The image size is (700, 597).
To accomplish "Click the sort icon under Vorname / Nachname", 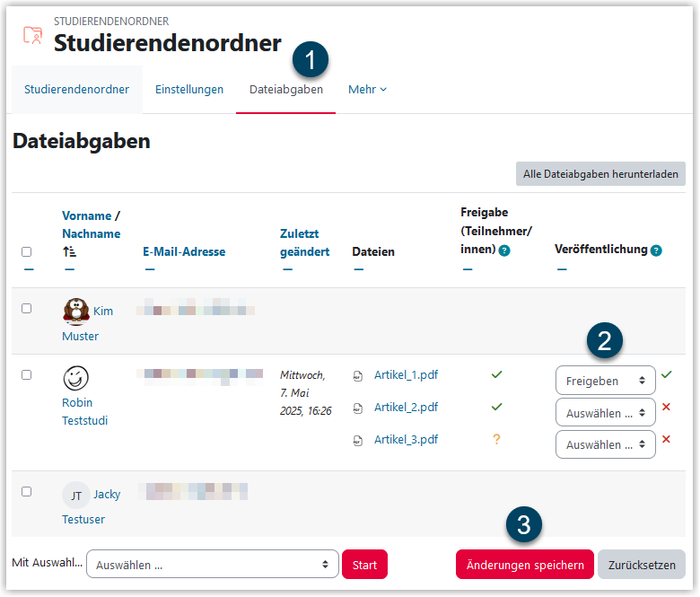I will click(x=69, y=252).
